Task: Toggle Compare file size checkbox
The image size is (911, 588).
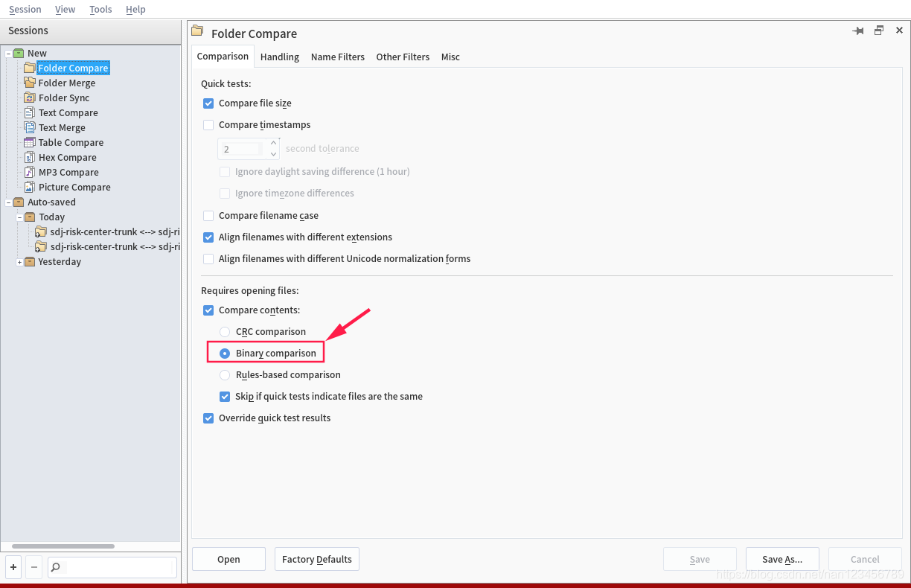Action: tap(208, 103)
